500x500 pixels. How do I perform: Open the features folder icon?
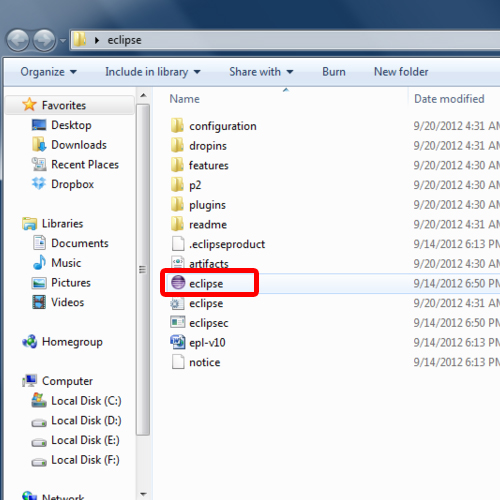[x=177, y=165]
